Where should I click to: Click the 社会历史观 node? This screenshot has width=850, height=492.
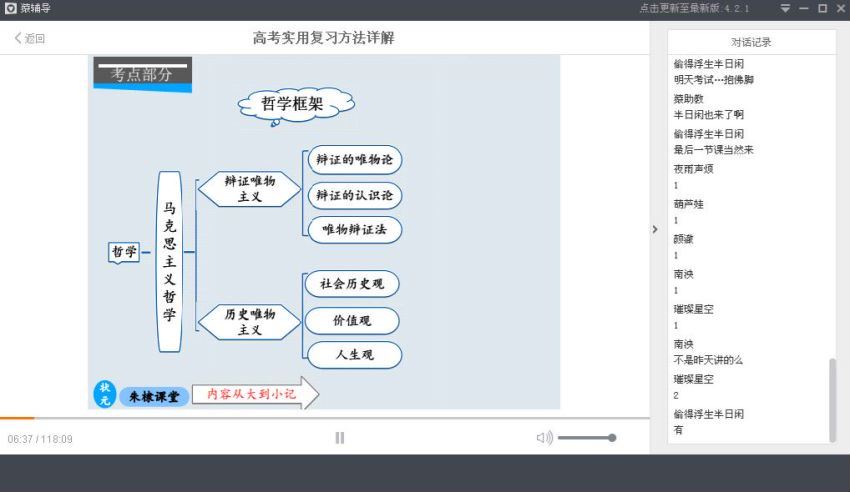pyautogui.click(x=352, y=284)
